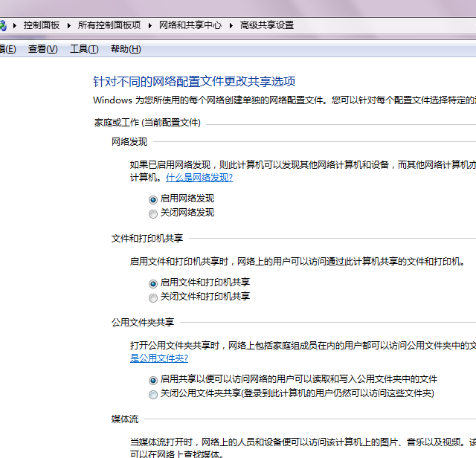Open 什么是网络发现? help link
Screen dimensions: 476x458
199,178
